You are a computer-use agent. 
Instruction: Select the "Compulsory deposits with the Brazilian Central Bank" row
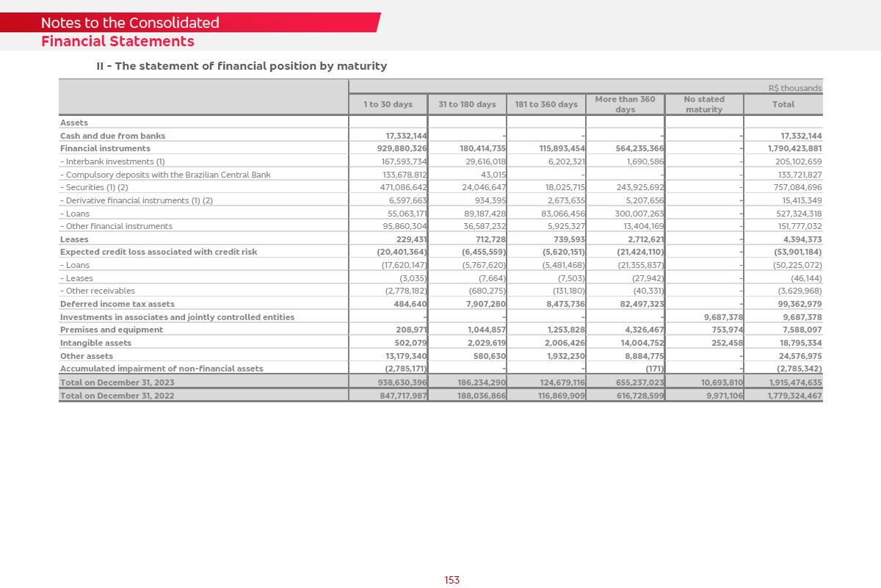(165, 175)
